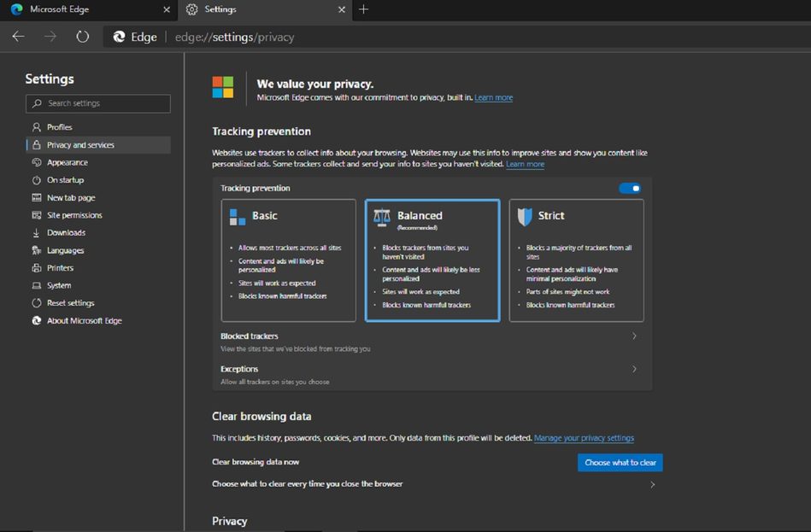Viewport: 811px width, 532px height.
Task: Click the Strict shield icon
Action: click(525, 217)
